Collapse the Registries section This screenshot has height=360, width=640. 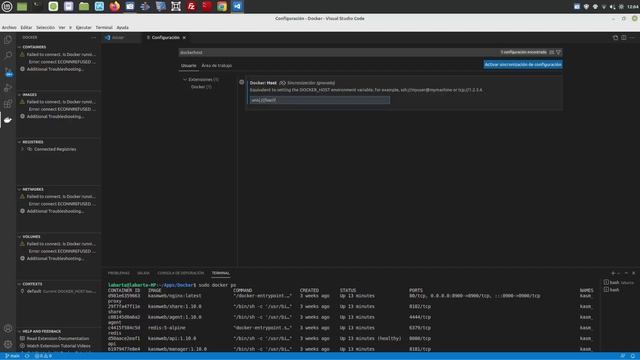(19, 142)
